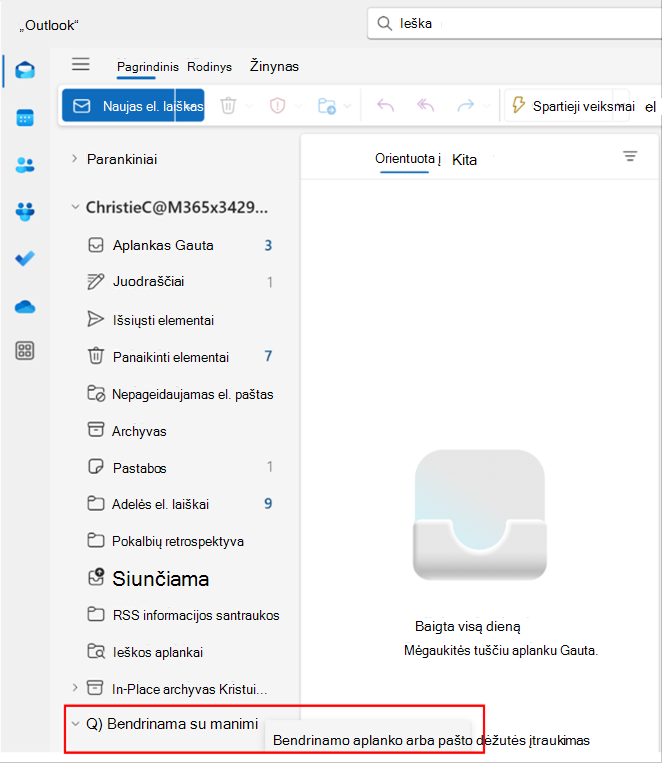Open the Move to dropdown arrow
The height and width of the screenshot is (763, 662).
pyautogui.click(x=348, y=106)
